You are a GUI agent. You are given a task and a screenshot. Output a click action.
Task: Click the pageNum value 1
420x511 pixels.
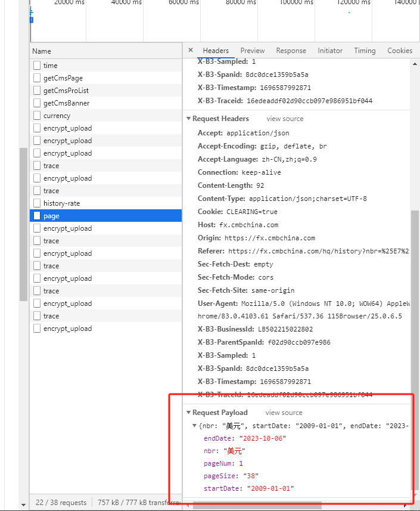point(241,463)
